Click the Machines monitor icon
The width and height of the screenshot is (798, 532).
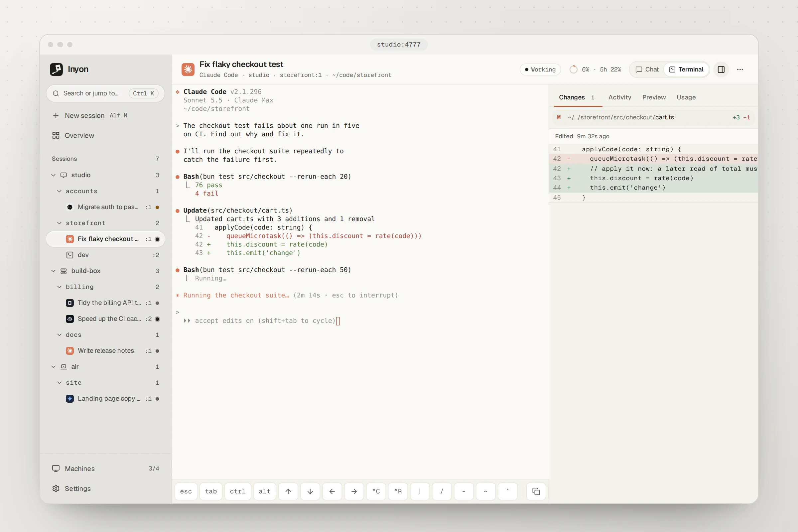[56, 468]
